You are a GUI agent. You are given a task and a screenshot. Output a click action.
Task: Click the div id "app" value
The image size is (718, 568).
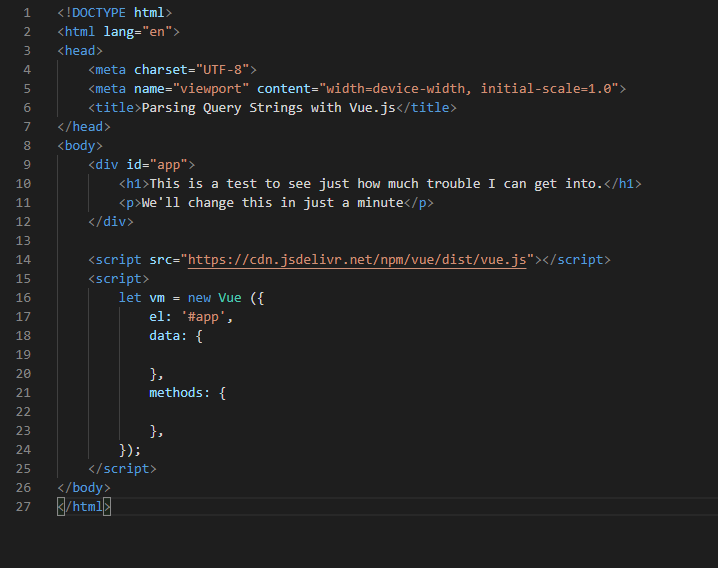pyautogui.click(x=169, y=165)
